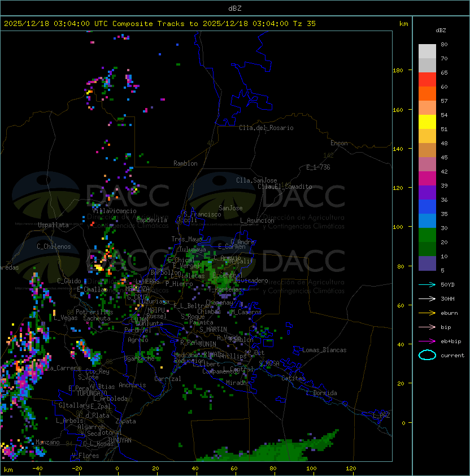Click the 'Mirador' place label
Screen dimensions: 470x476
pos(238,383)
